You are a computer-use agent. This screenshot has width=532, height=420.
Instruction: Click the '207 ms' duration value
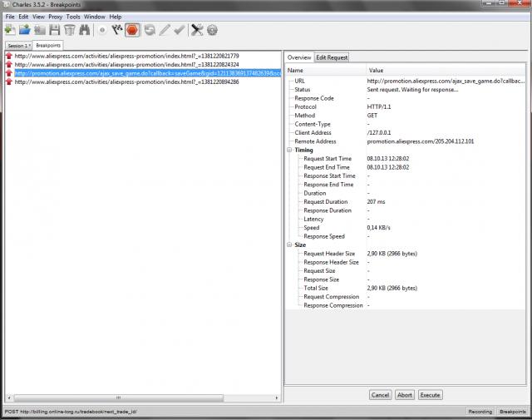(x=376, y=201)
